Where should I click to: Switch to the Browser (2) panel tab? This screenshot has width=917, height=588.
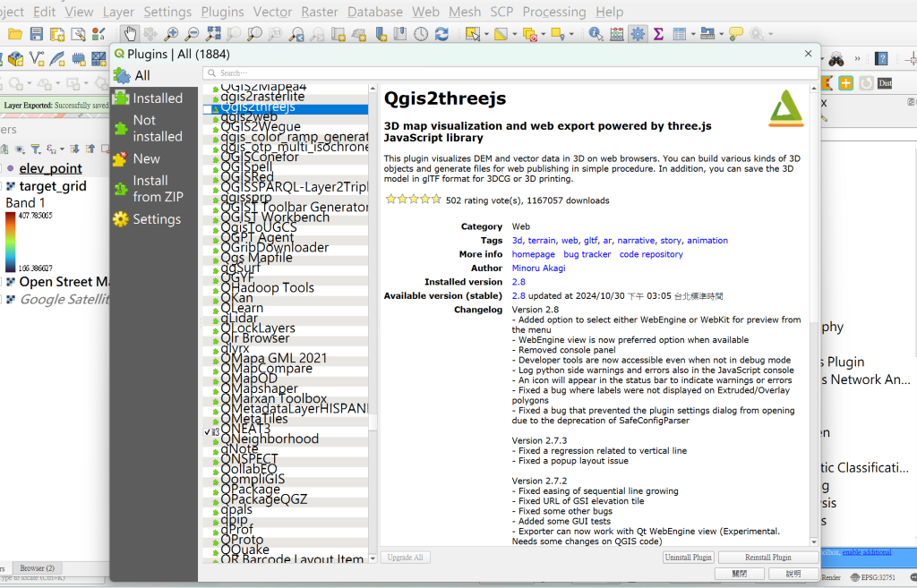[37, 568]
